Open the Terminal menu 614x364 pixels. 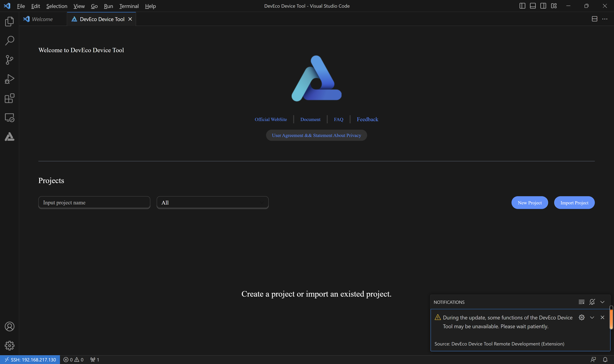point(129,6)
